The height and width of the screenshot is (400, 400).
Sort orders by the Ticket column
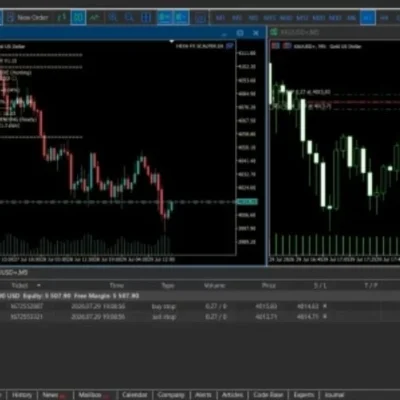(20, 285)
